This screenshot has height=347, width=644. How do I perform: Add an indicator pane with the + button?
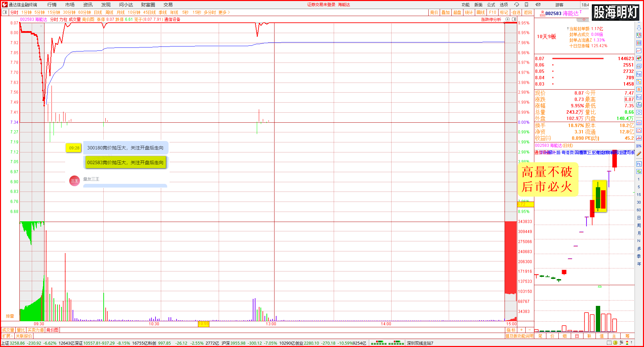(x=521, y=330)
